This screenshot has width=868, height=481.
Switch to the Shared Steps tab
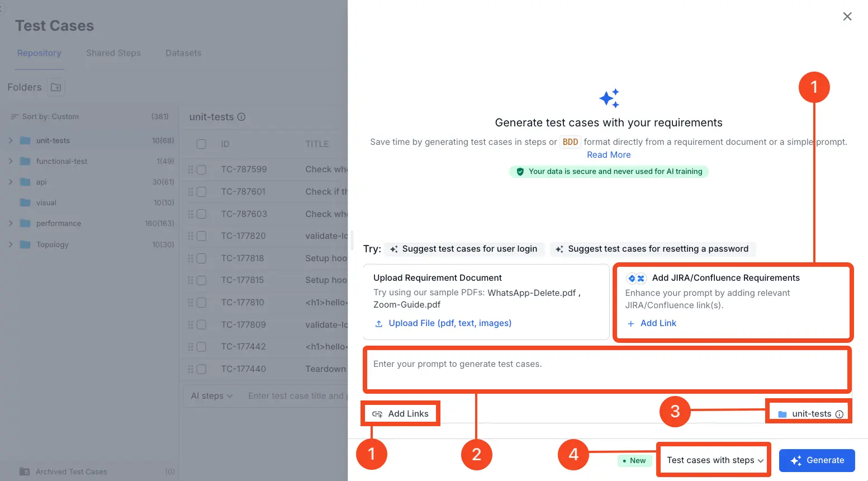click(113, 53)
